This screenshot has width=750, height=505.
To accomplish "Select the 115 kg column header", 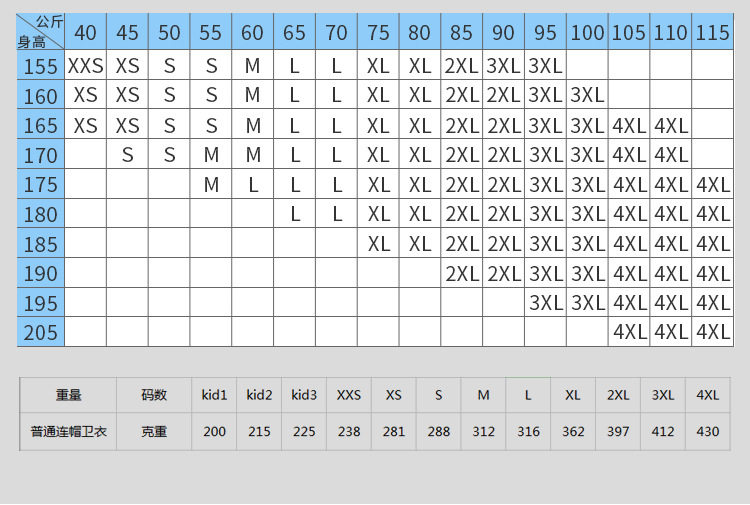I will pos(712,32).
